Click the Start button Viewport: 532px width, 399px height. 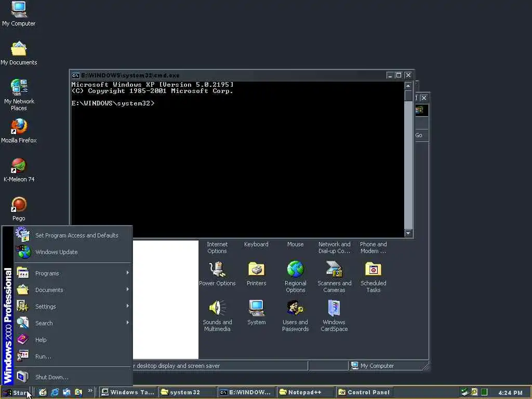pyautogui.click(x=16, y=393)
